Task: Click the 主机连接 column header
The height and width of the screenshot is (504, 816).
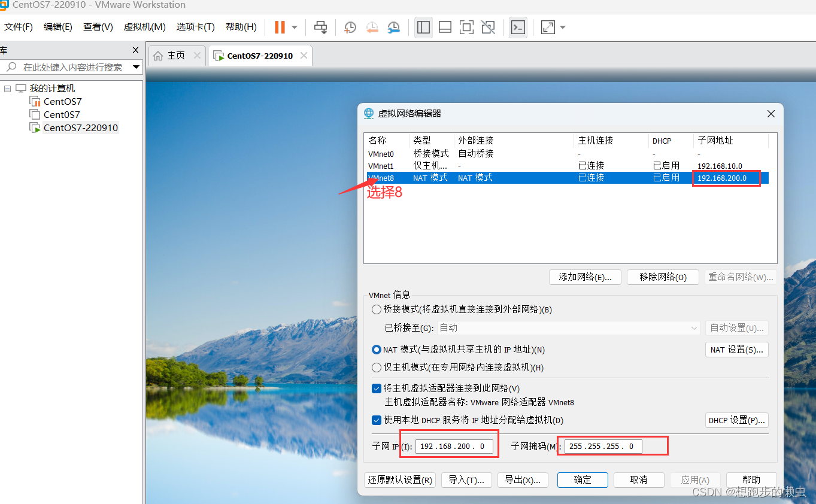Action: coord(611,141)
